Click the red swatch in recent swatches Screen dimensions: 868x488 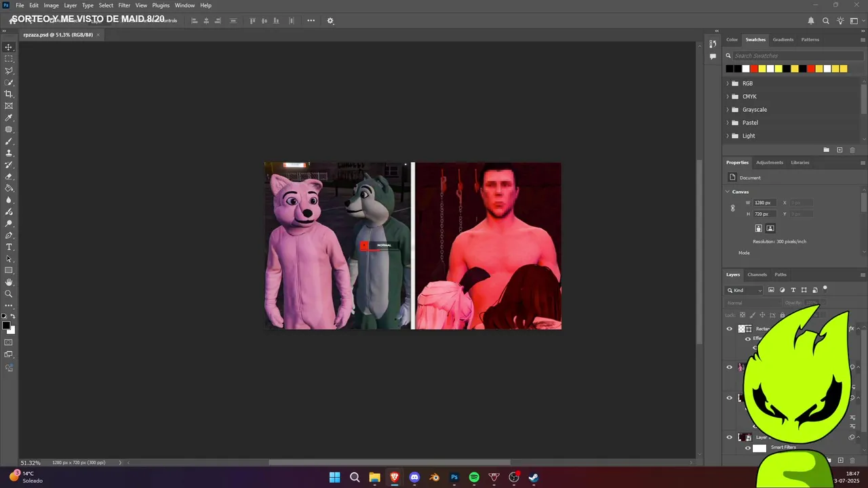click(x=754, y=68)
